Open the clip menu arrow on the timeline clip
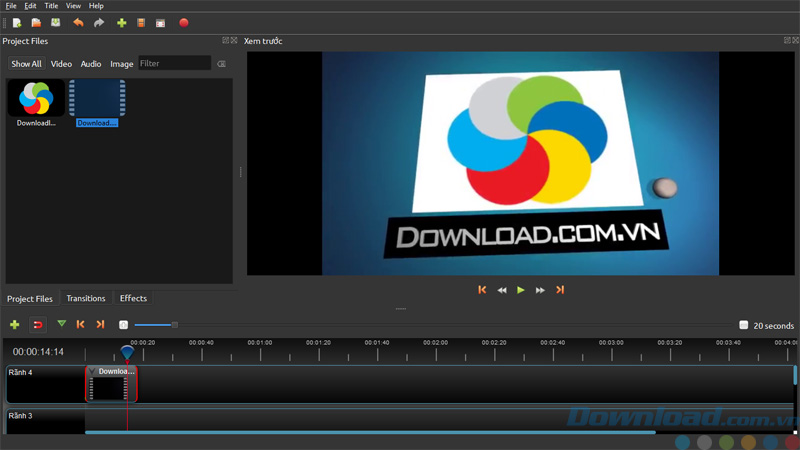800x450 pixels. click(x=92, y=372)
